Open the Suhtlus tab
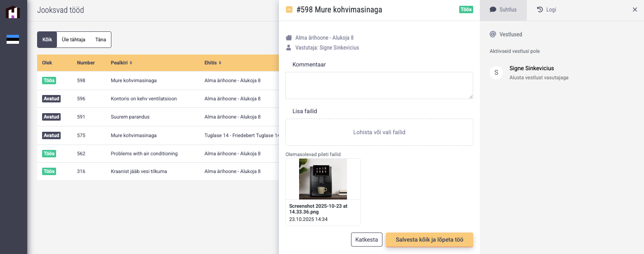 [503, 9]
